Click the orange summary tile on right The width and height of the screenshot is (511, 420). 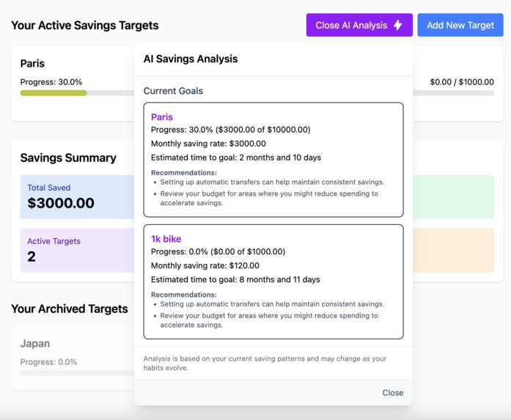click(453, 250)
